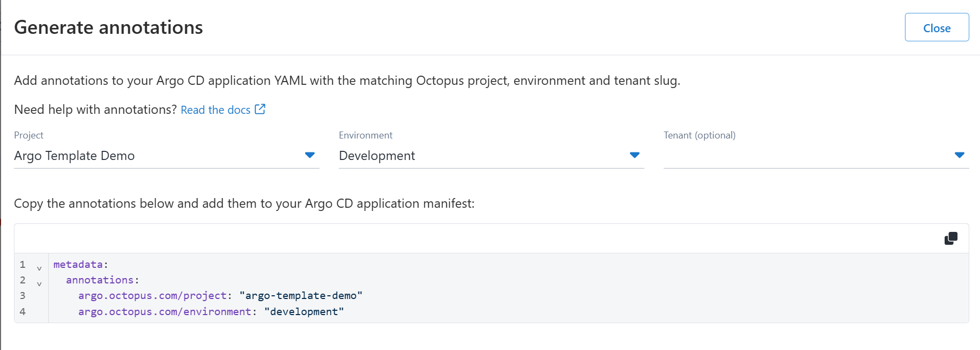Expand the Environment dropdown arrow
Image resolution: width=980 pixels, height=350 pixels.
[x=634, y=155]
